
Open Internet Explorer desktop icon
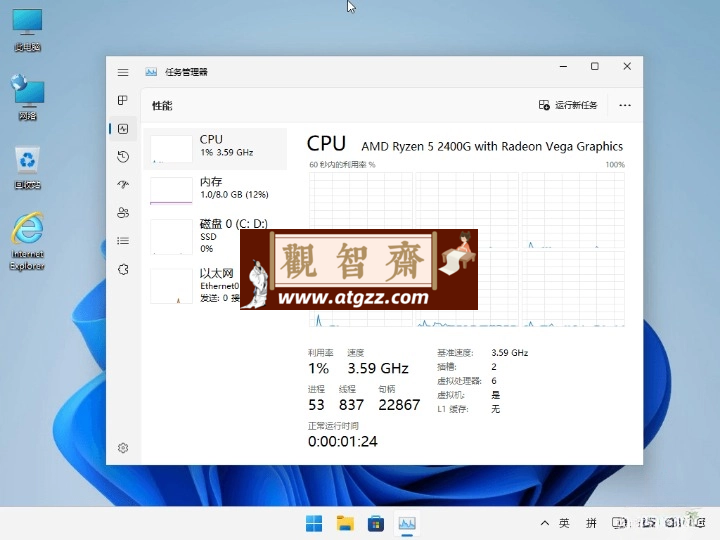[28, 242]
